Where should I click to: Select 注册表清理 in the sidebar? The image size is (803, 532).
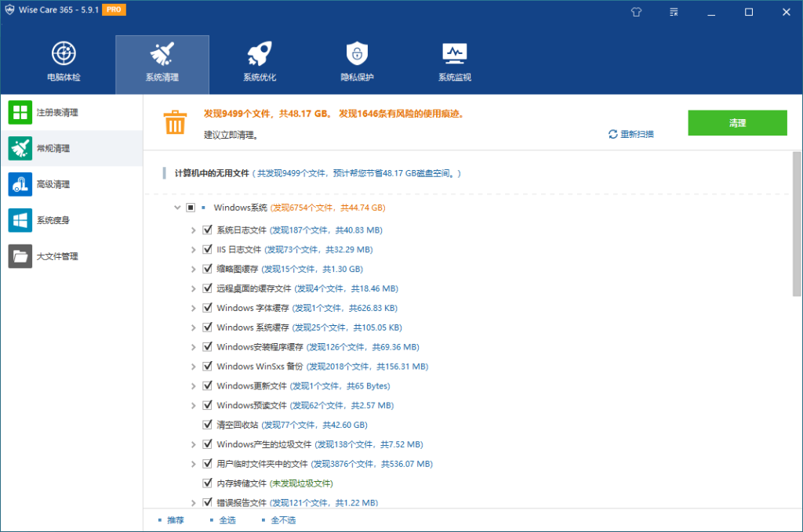coord(56,113)
